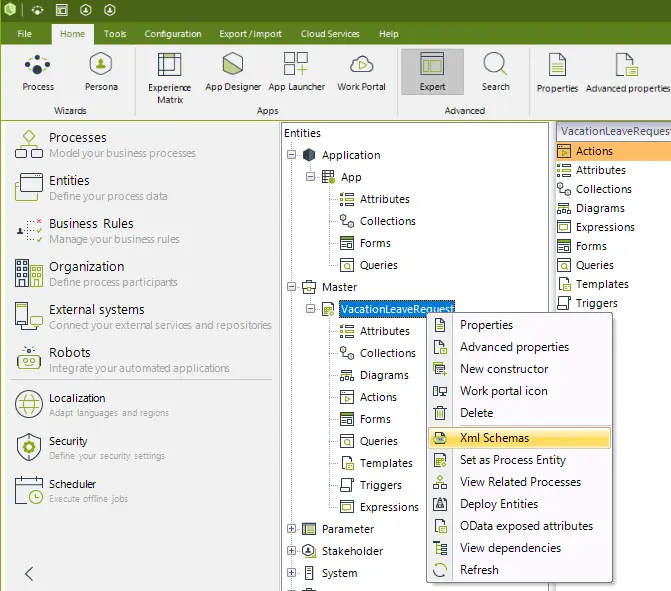Open the Persona wizard

[101, 73]
